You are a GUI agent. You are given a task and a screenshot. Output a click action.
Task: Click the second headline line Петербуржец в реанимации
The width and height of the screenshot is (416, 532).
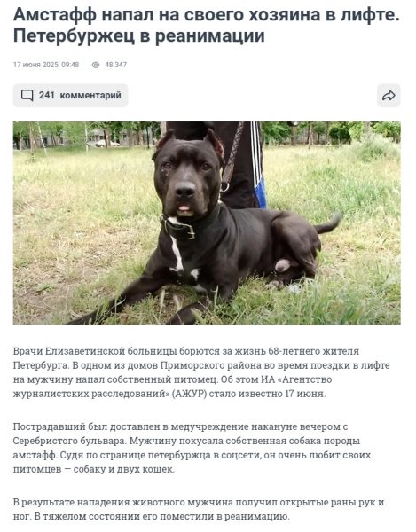pos(138,36)
